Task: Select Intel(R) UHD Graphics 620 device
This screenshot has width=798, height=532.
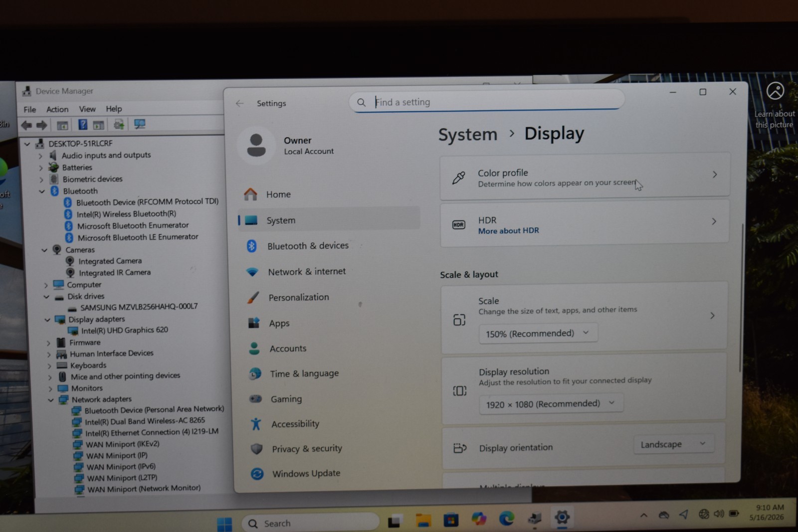Action: (124, 330)
